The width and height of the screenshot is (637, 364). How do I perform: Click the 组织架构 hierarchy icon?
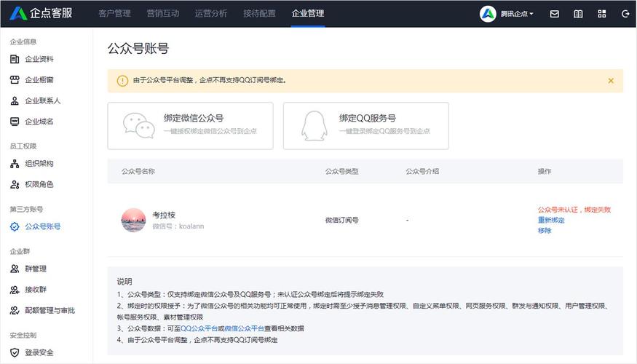[x=15, y=164]
